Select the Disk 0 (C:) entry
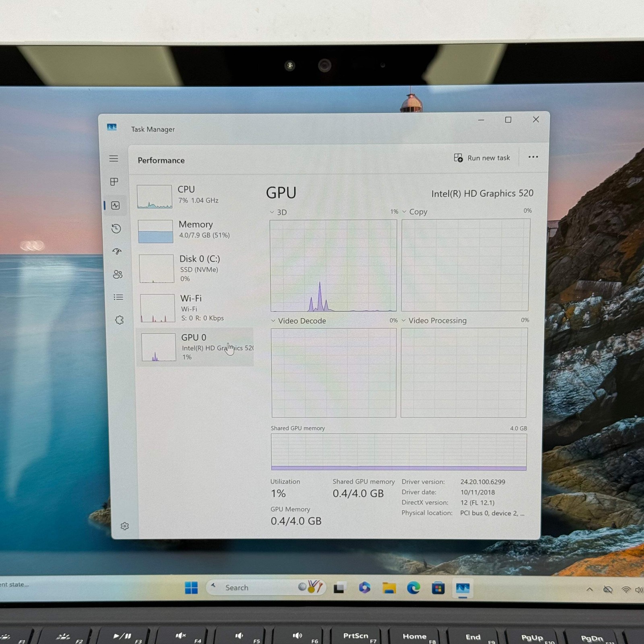This screenshot has width=644, height=644. (195, 268)
